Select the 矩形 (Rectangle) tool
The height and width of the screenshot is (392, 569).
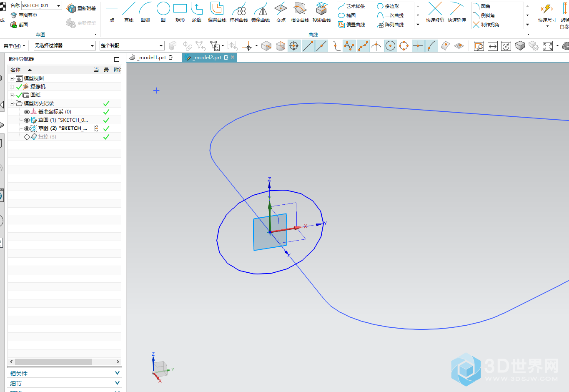pyautogui.click(x=180, y=12)
